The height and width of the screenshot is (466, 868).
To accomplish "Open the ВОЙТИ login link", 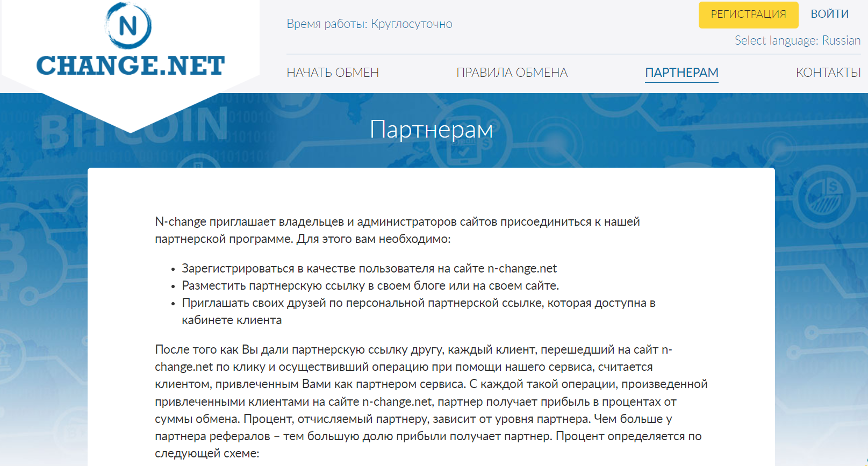I will click(x=829, y=14).
